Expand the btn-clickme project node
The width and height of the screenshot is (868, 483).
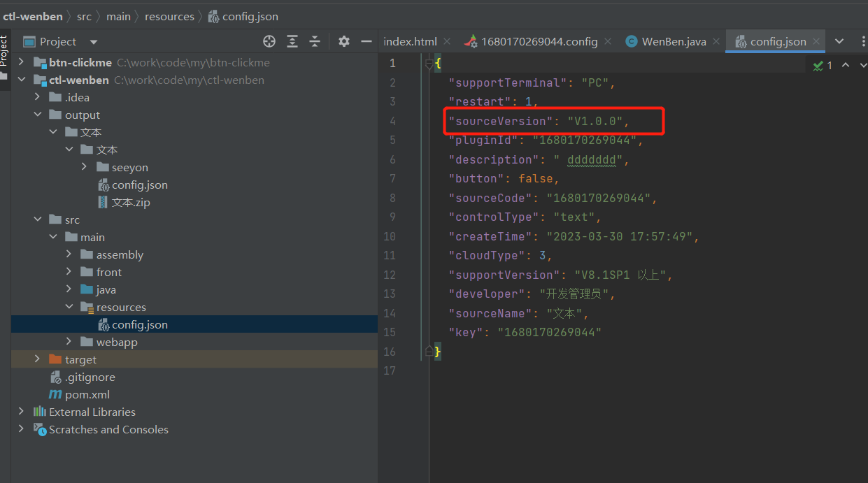[21, 62]
